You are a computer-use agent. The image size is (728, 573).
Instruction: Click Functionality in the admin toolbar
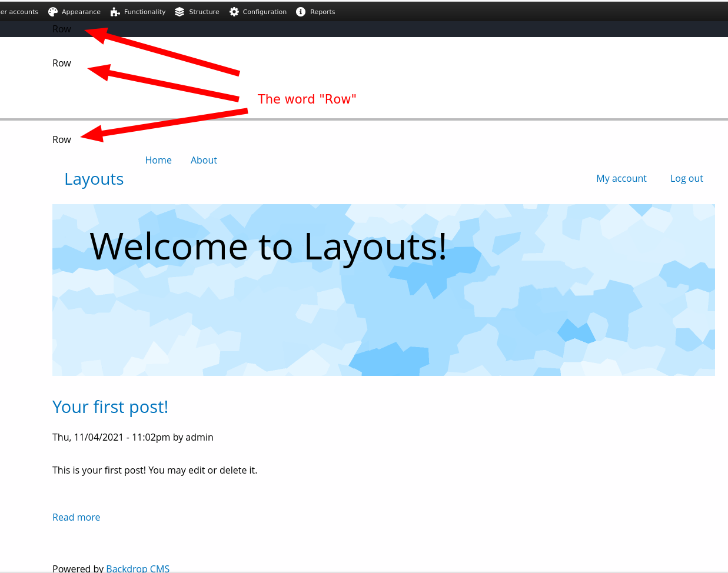click(144, 11)
